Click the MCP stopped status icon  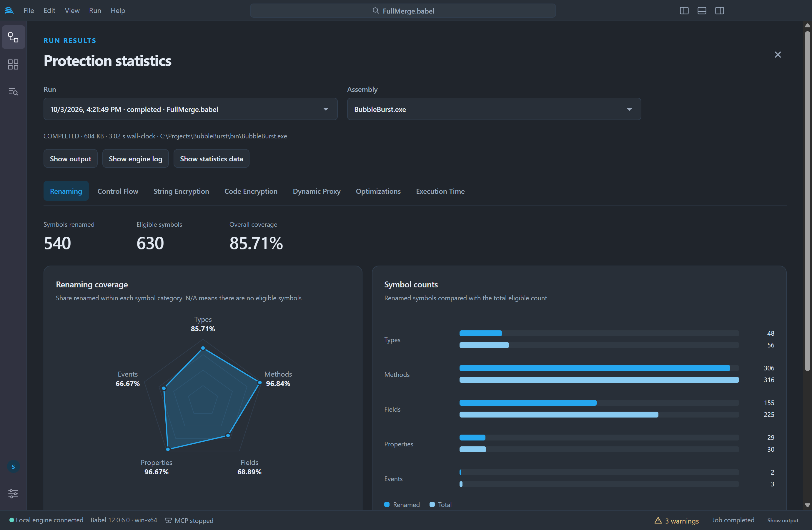point(168,521)
